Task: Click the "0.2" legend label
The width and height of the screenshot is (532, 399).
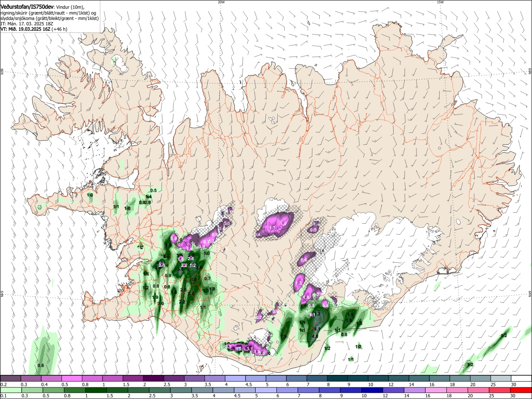Action: coord(3,384)
